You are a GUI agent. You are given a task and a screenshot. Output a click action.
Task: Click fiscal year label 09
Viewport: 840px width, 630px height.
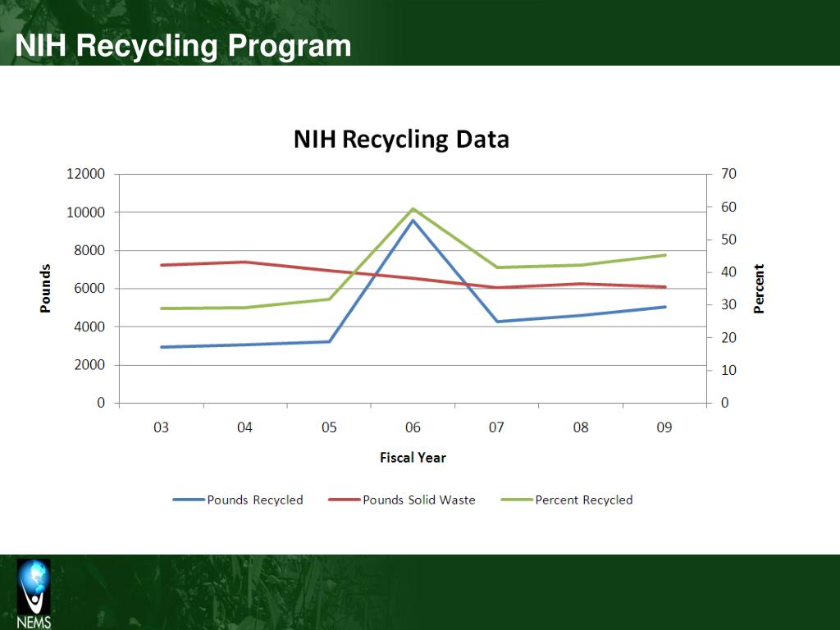click(664, 427)
